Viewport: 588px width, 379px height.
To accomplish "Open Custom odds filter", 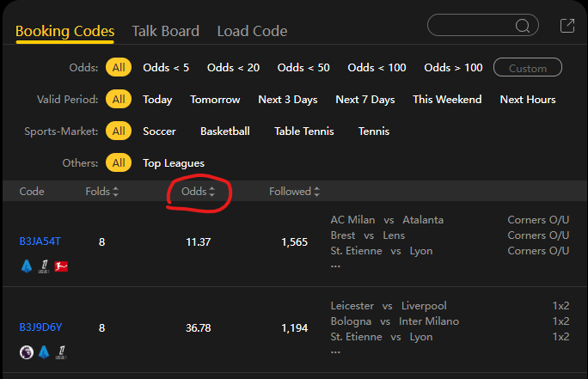I will pyautogui.click(x=528, y=68).
